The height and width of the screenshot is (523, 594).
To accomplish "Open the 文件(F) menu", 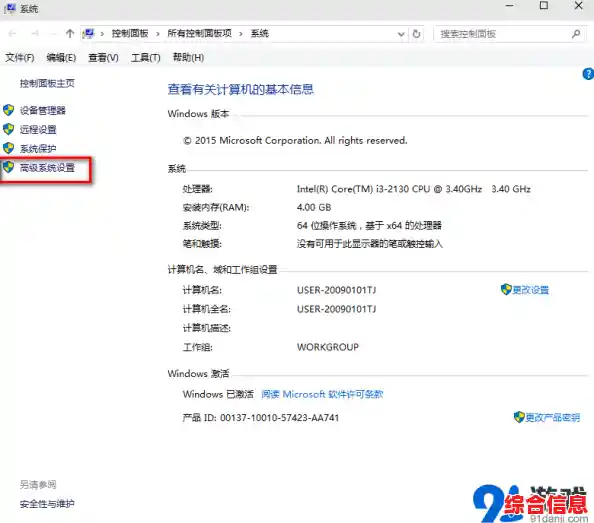I will 20,58.
